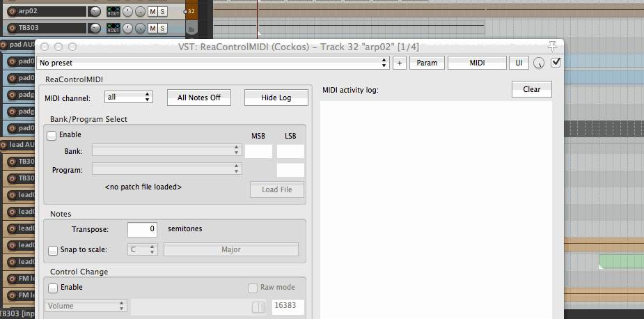Open the No preset dropdown
644x319 pixels.
click(x=213, y=63)
